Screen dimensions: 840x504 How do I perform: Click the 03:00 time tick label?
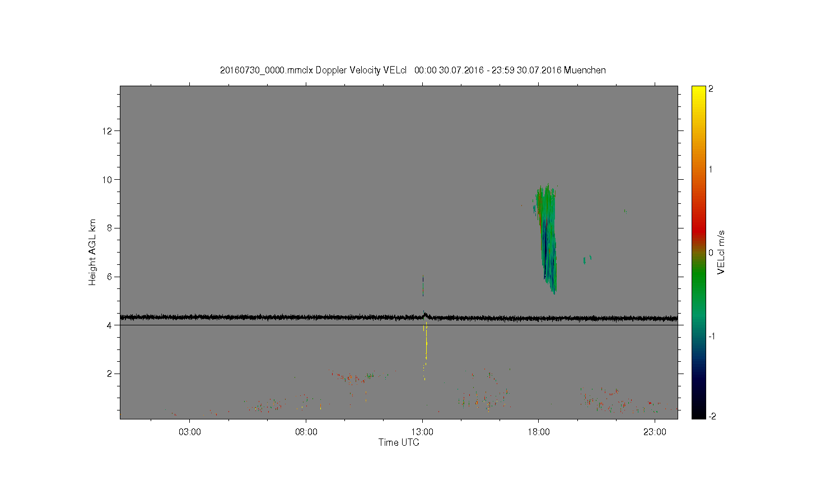[190, 432]
